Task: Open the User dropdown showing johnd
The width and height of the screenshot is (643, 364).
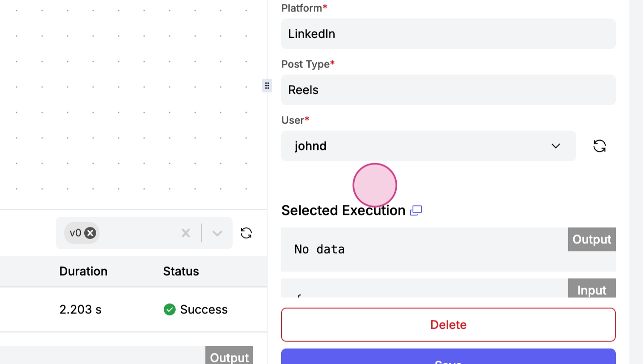Action: (428, 146)
